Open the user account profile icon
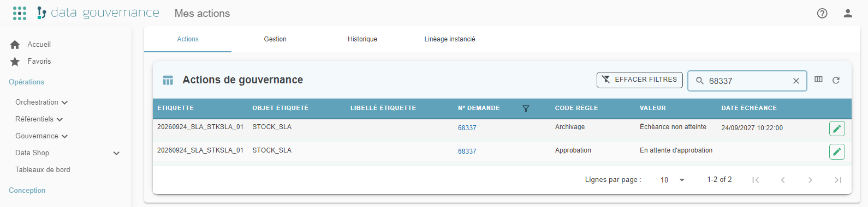The image size is (868, 207). 848,13
